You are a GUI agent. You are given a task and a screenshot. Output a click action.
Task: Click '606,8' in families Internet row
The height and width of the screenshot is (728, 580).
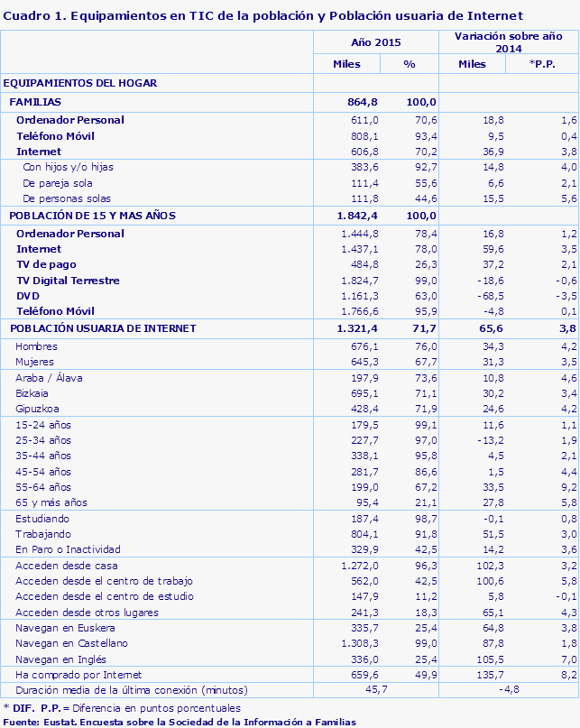click(364, 152)
